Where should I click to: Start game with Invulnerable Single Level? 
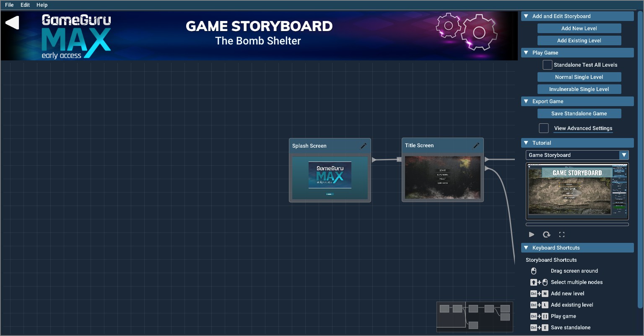point(579,89)
